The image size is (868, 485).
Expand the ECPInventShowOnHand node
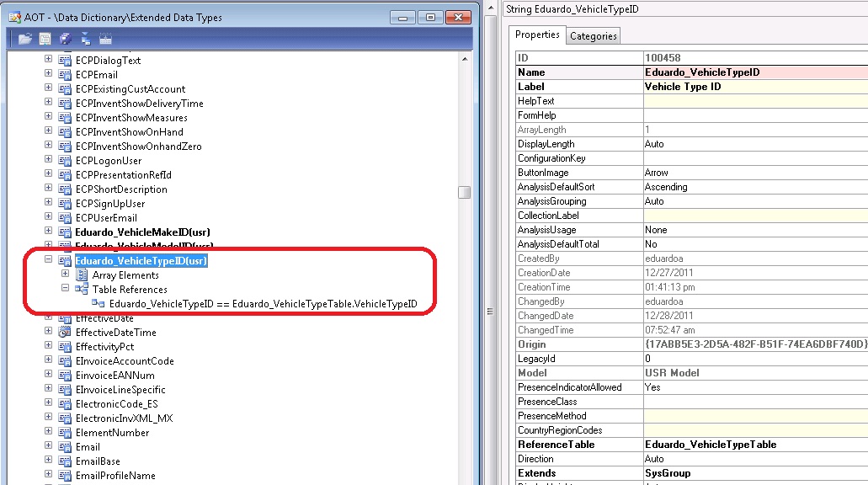tap(48, 131)
